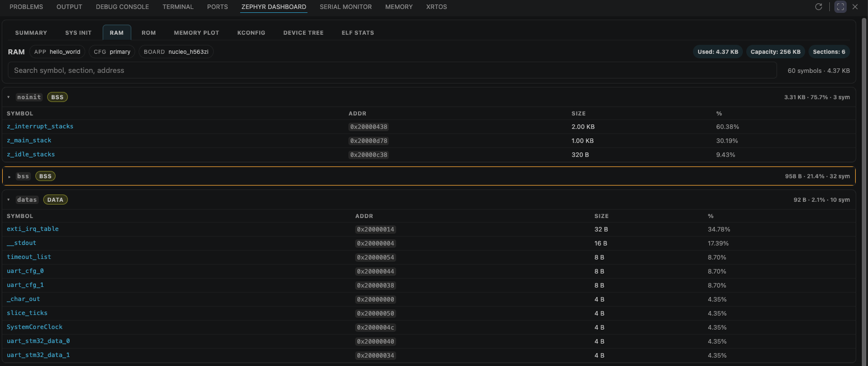Switch to the ROM dashboard tab

[149, 33]
